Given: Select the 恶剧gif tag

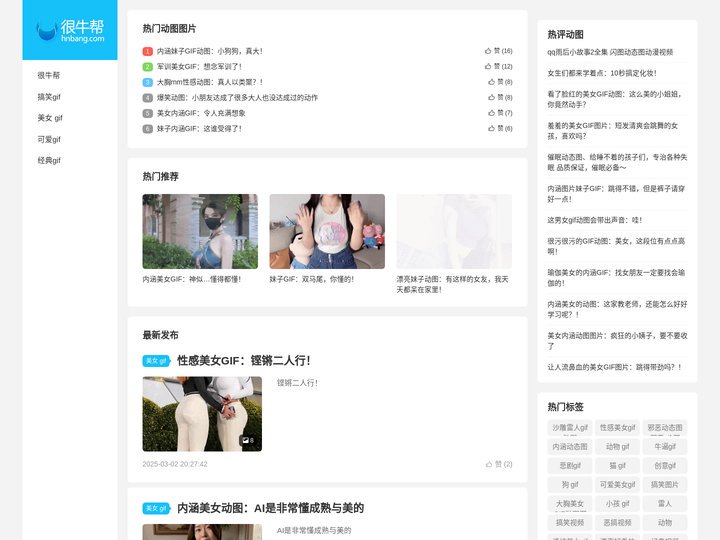Looking at the screenshot, I should coord(570,466).
